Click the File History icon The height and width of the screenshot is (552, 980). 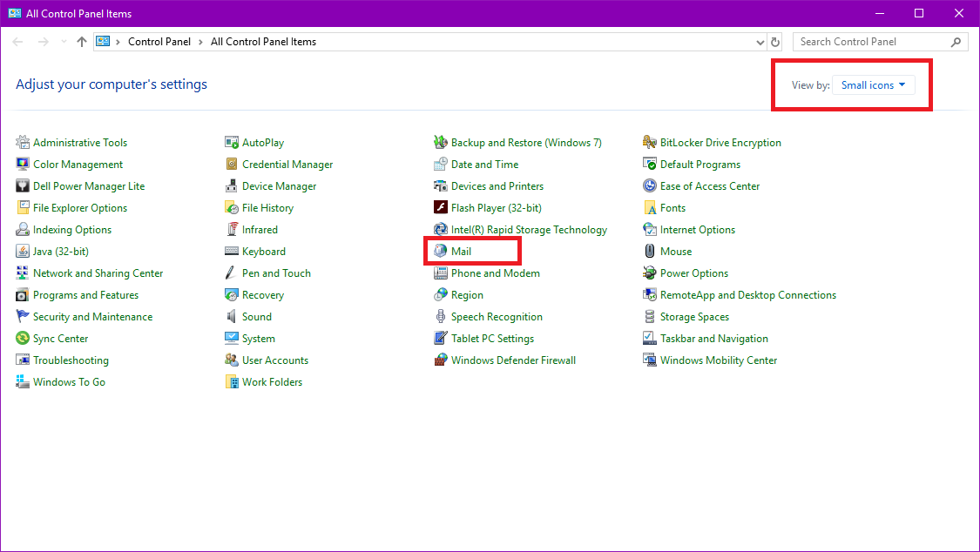click(232, 208)
